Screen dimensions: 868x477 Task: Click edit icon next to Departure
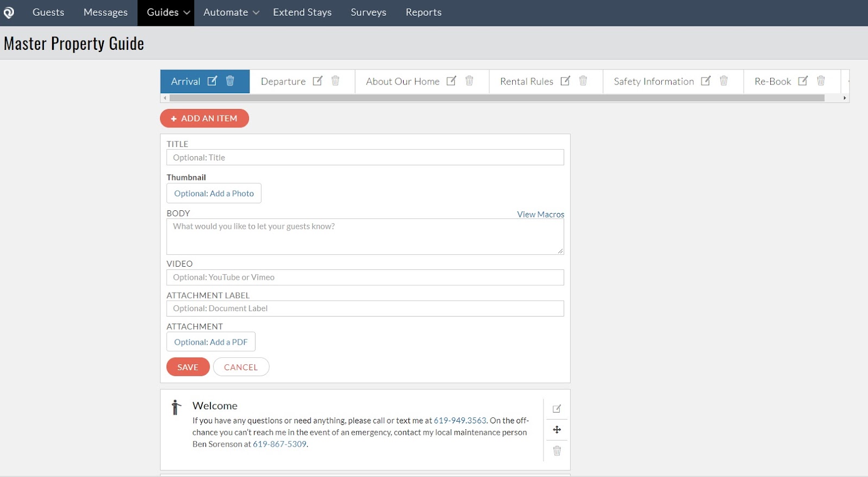[318, 81]
